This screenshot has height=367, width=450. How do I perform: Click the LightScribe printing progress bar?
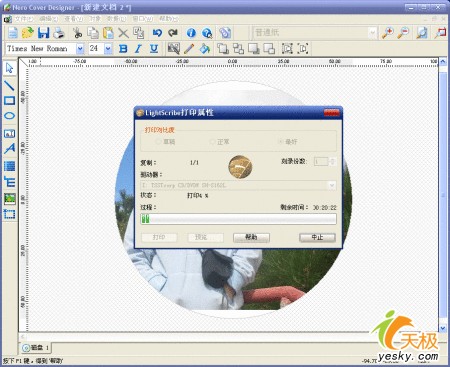pos(238,219)
